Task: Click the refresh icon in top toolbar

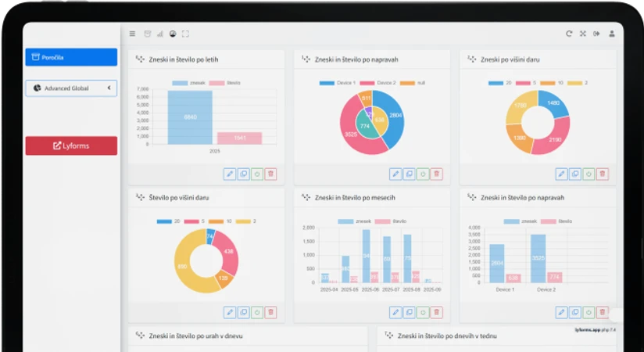Action: 569,34
